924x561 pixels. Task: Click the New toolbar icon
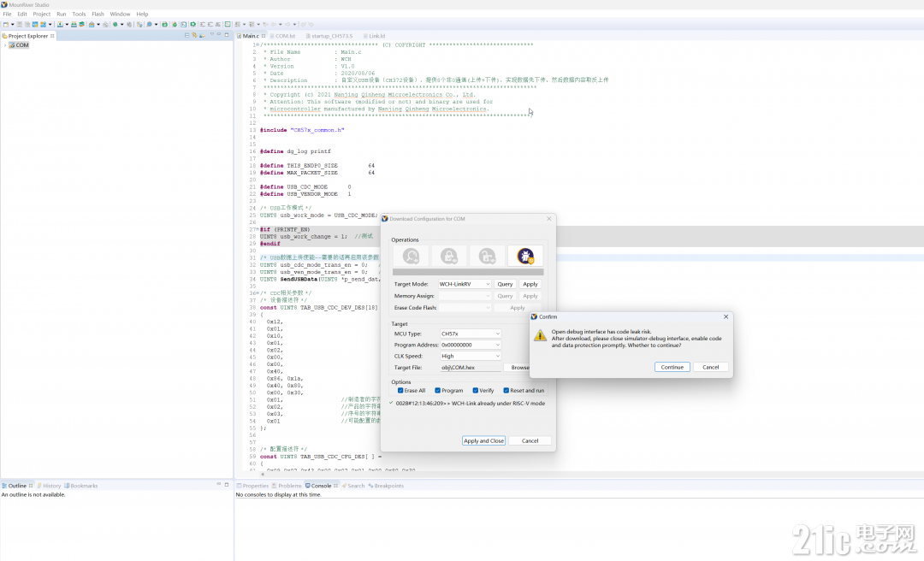point(6,25)
